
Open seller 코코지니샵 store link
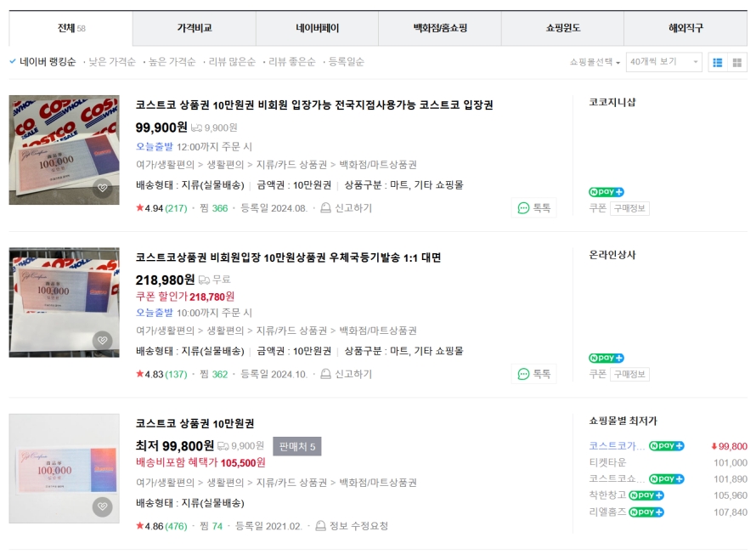point(612,102)
